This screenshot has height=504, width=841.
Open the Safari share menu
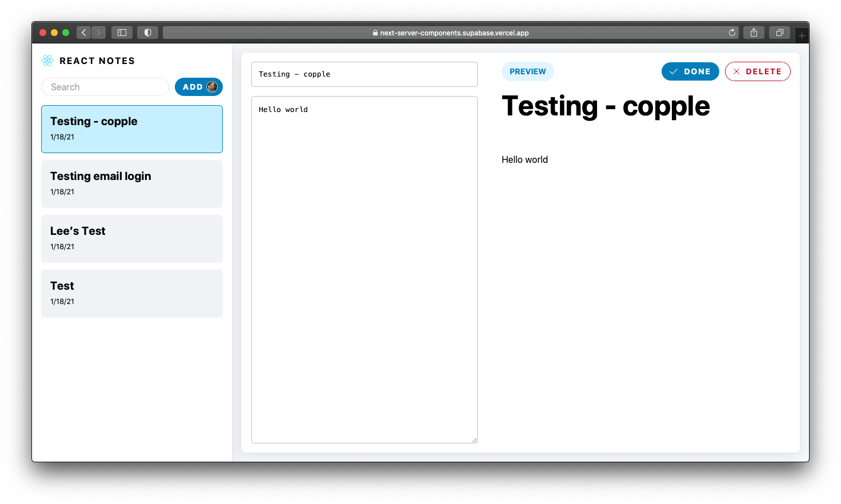tap(754, 33)
